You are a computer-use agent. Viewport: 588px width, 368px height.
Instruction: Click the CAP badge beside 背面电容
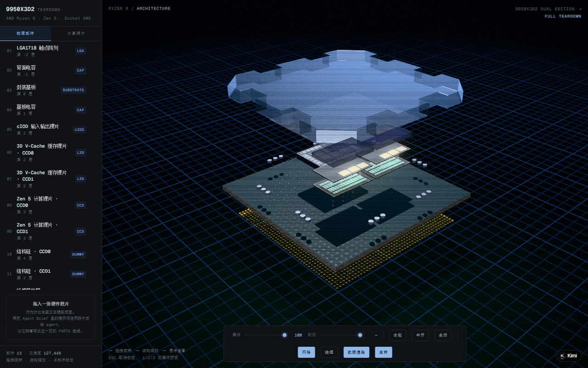80,70
